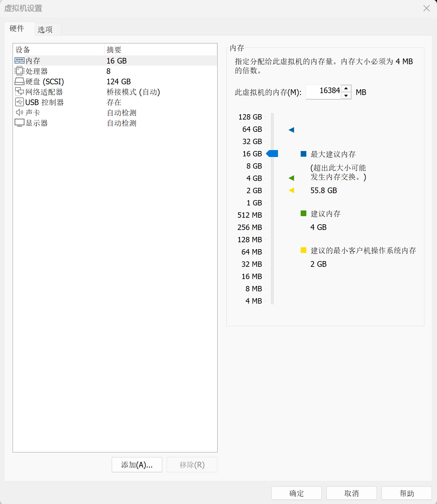Click the 添加(A)... add button
Screen dimensions: 437x504
point(137,465)
